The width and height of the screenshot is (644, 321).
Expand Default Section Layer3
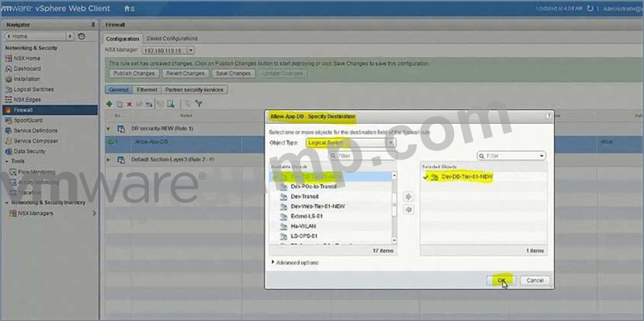click(109, 160)
